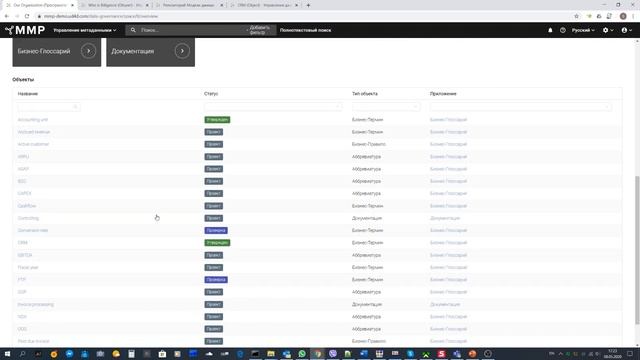
Task: Open the Accounting unit object
Action: (x=33, y=120)
